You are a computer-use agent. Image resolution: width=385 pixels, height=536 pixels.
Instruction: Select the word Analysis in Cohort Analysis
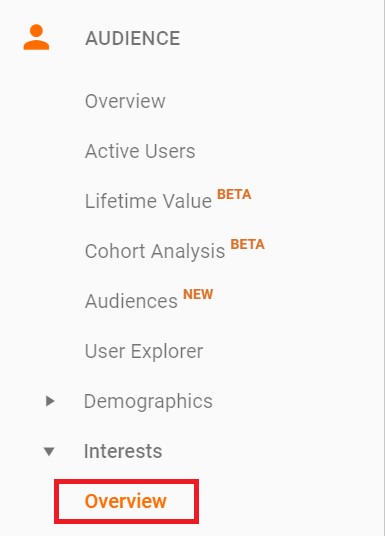click(188, 252)
